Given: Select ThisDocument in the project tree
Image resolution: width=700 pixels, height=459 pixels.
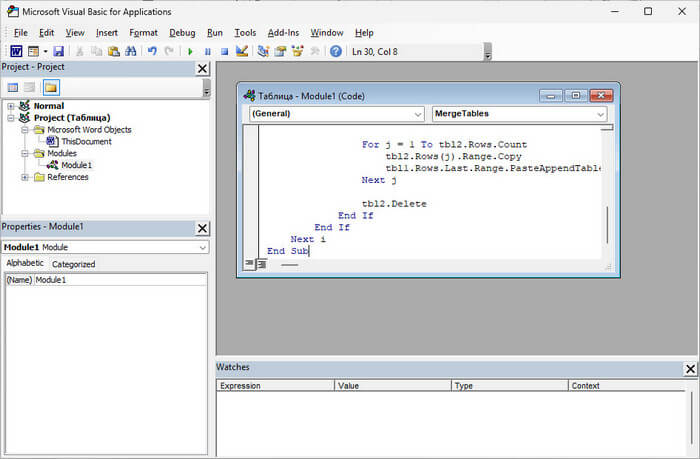Looking at the screenshot, I should tap(86, 141).
